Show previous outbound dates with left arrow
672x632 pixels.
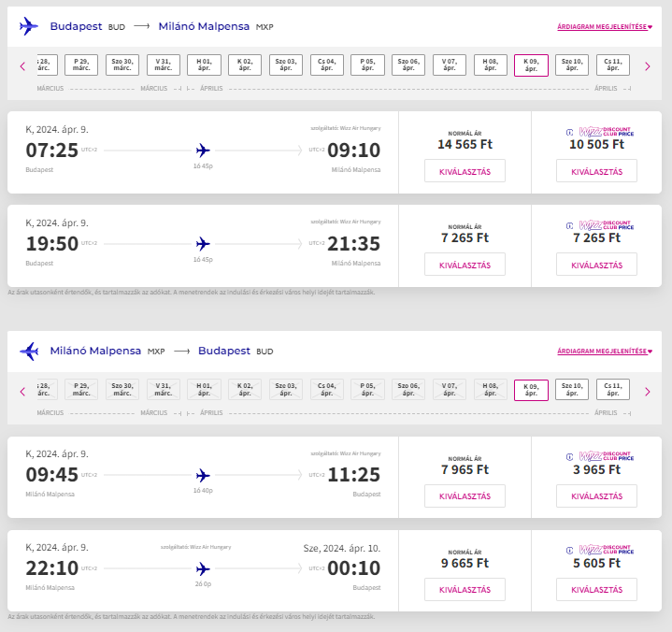pos(22,65)
